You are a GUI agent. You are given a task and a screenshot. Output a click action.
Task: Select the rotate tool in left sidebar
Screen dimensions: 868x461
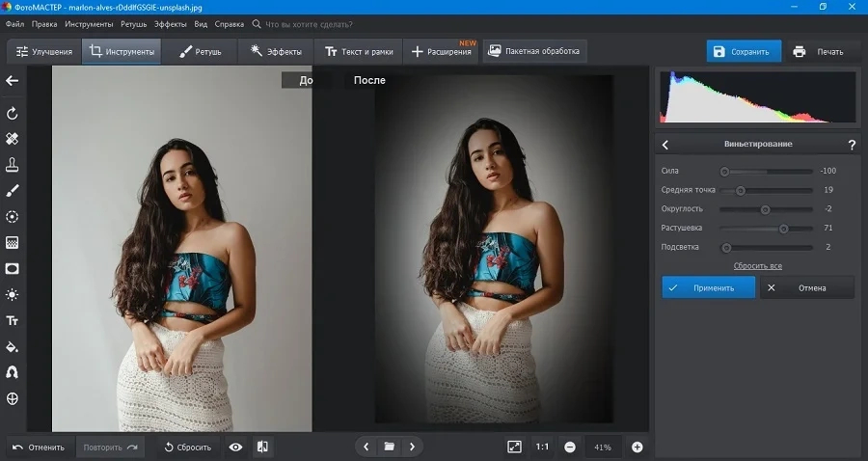[13, 114]
